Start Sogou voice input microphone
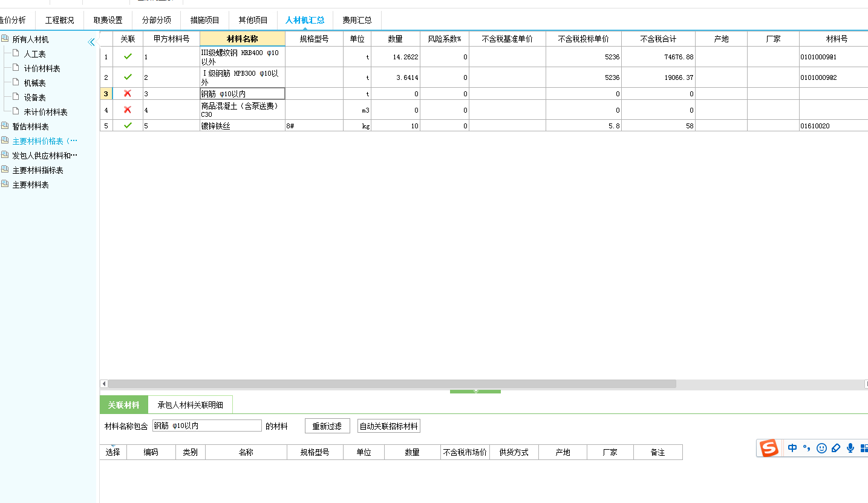The height and width of the screenshot is (503, 868). (x=850, y=448)
